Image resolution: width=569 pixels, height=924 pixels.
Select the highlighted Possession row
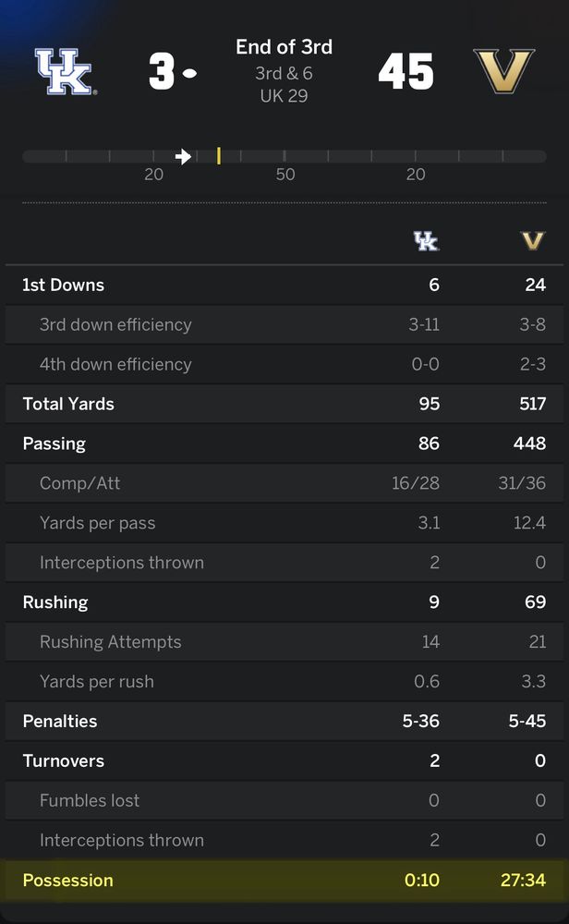pos(284,881)
